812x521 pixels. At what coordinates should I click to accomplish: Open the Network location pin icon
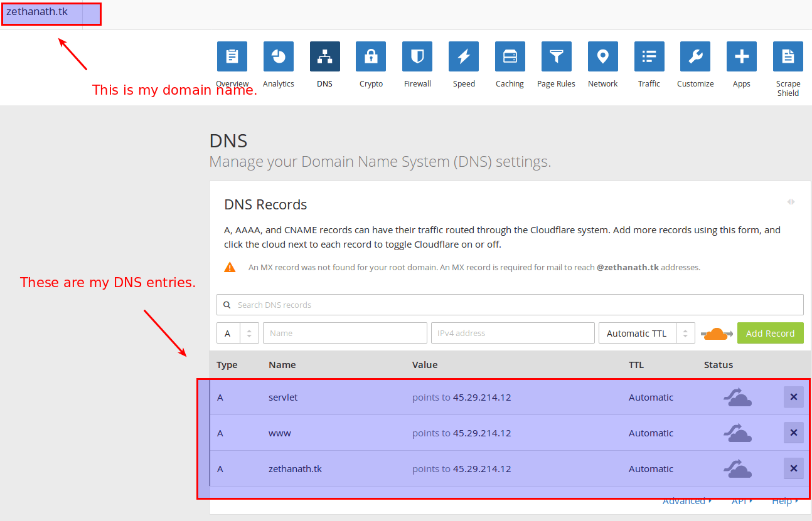pyautogui.click(x=603, y=56)
